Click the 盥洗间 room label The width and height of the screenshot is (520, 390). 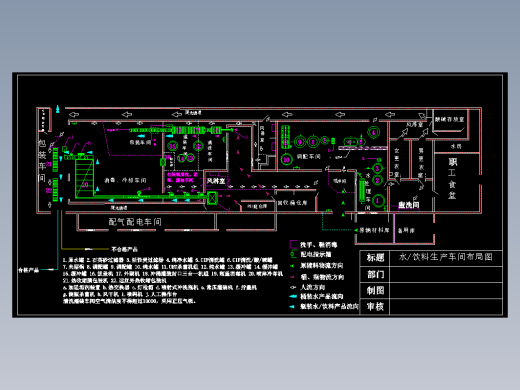(409, 205)
